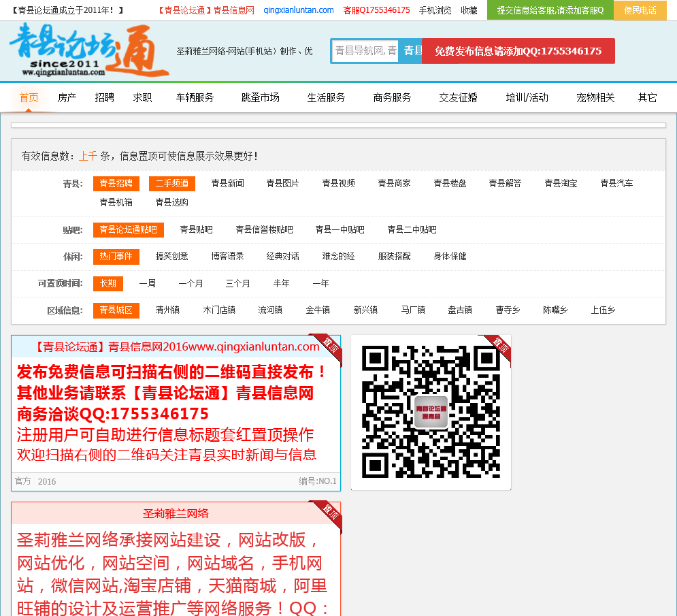The height and width of the screenshot is (616, 677).
Task: Open the 房产 navigation tab
Action: [x=67, y=97]
